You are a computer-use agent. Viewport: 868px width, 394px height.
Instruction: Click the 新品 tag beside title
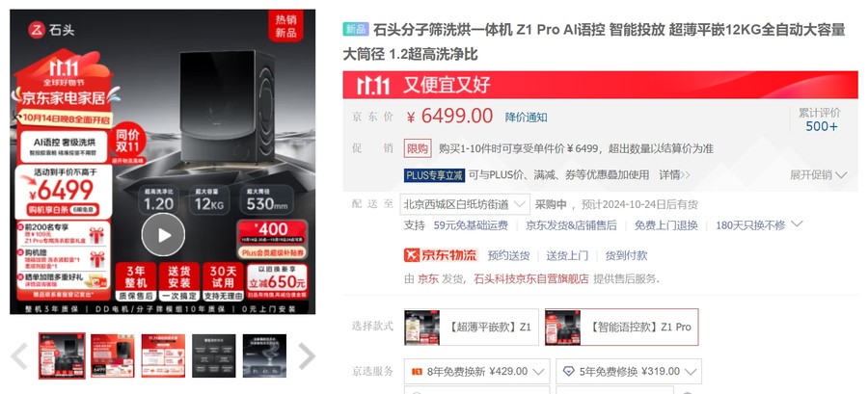[x=355, y=29]
